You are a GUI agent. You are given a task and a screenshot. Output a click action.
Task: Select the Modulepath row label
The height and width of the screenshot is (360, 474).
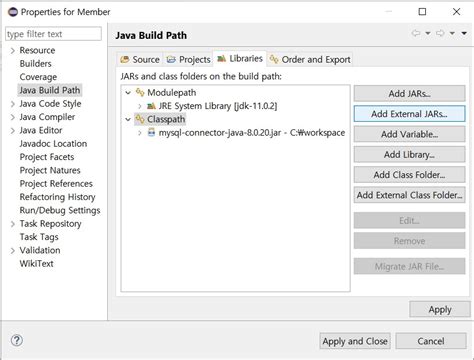172,92
